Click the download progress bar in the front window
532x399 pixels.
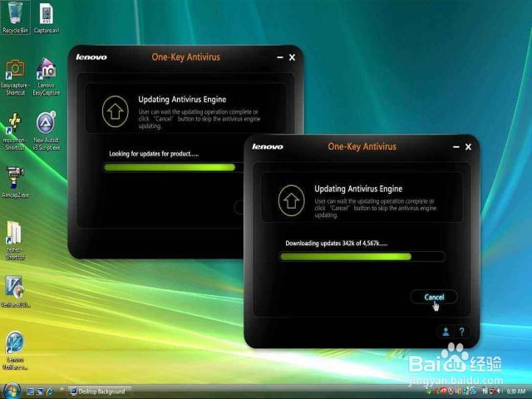[362, 257]
